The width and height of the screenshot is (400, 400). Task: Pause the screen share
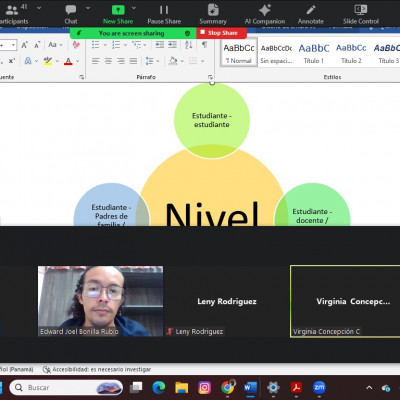tap(164, 14)
